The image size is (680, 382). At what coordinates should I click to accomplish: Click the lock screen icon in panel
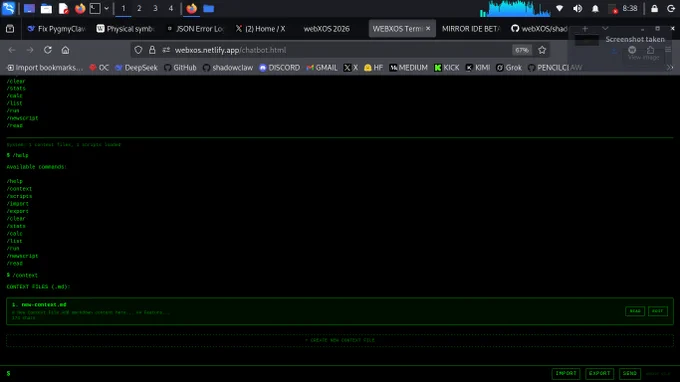pyautogui.click(x=654, y=9)
